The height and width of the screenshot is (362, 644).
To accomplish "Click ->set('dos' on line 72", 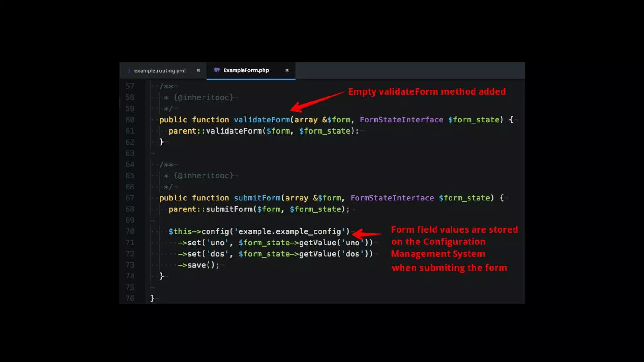I will (203, 254).
